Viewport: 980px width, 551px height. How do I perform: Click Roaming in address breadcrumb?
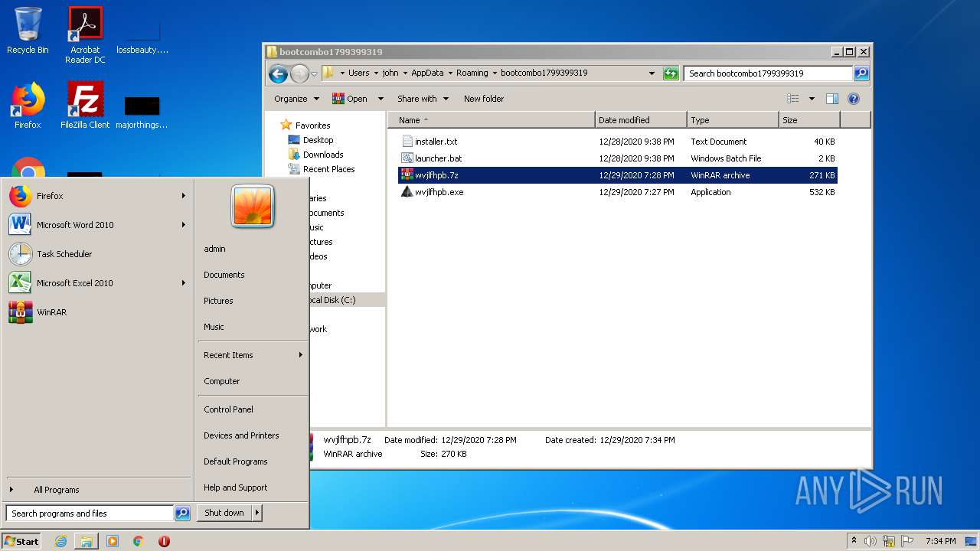point(472,73)
